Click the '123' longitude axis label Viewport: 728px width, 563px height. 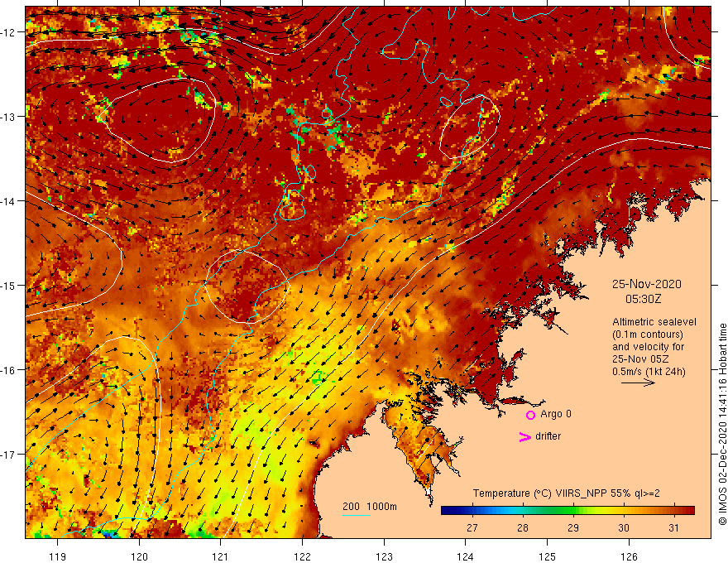click(x=384, y=556)
